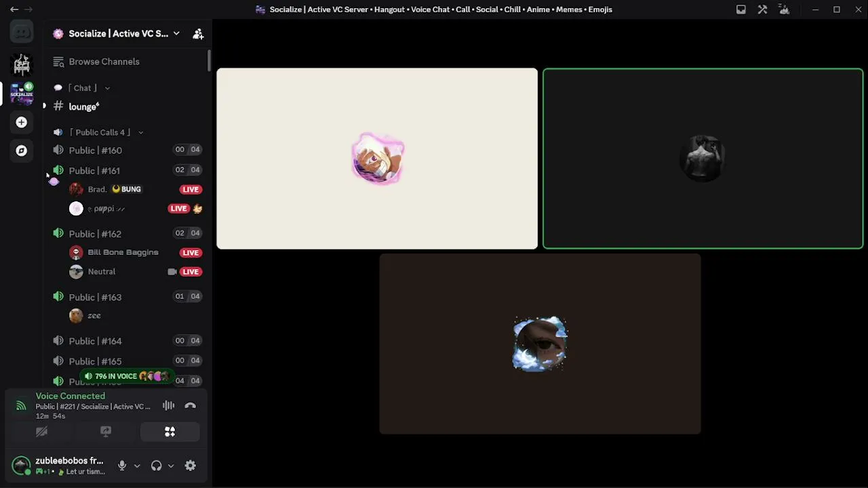Open noise suppression waveform icon
Image resolution: width=868 pixels, height=488 pixels.
(168, 406)
